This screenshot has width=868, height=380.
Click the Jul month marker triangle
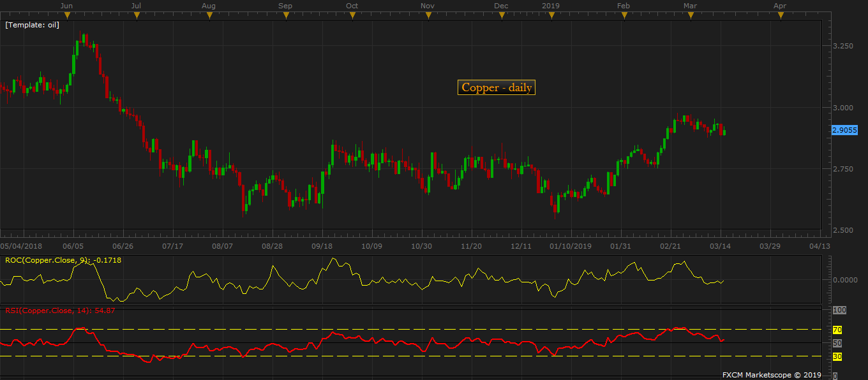coord(136,16)
